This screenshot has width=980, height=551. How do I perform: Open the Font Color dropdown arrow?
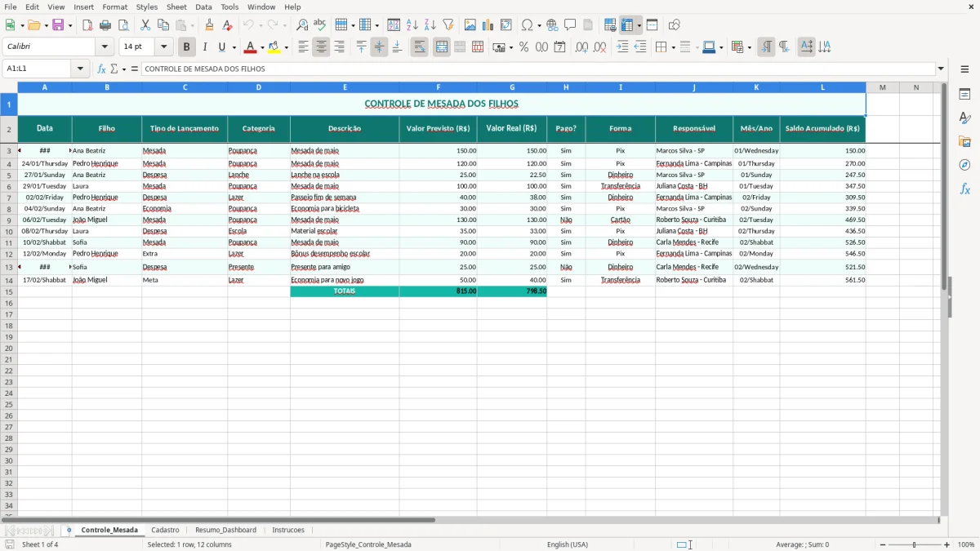pos(262,47)
